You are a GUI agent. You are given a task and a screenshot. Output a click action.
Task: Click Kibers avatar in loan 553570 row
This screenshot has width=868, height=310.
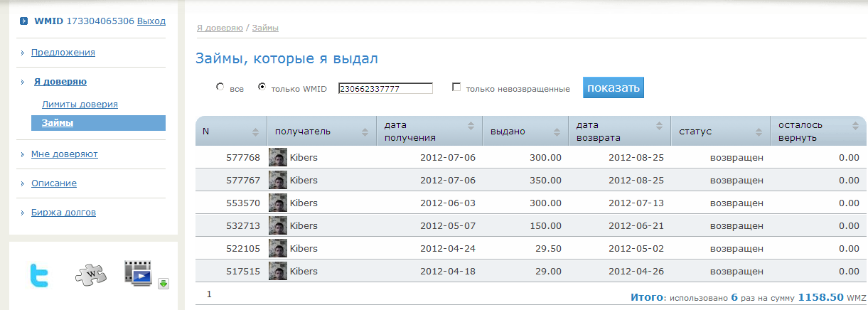(x=278, y=203)
